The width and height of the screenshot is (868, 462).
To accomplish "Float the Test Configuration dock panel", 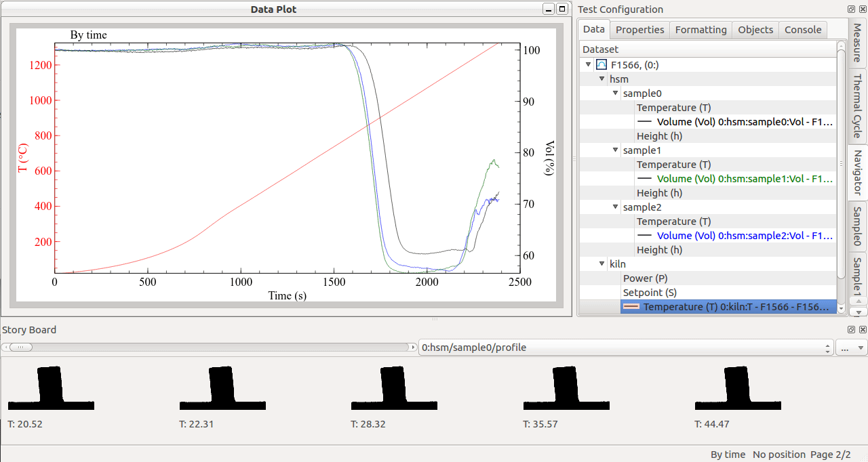I will (x=851, y=9).
